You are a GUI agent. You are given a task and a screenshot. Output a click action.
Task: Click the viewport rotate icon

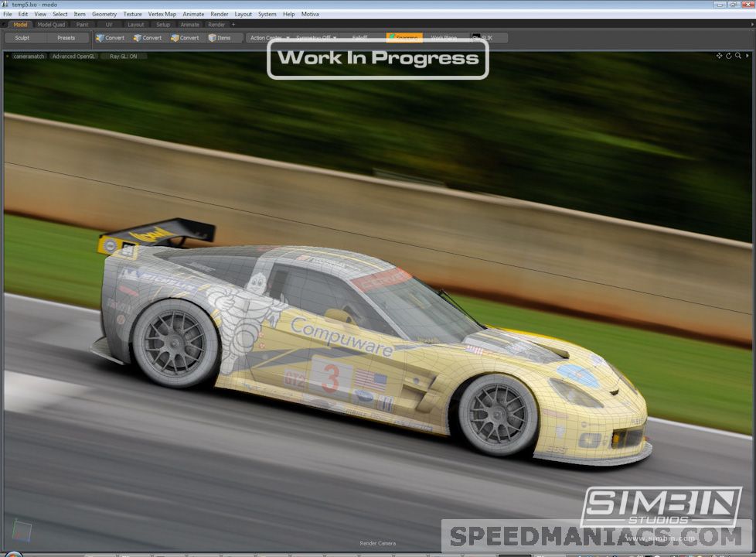[x=728, y=56]
